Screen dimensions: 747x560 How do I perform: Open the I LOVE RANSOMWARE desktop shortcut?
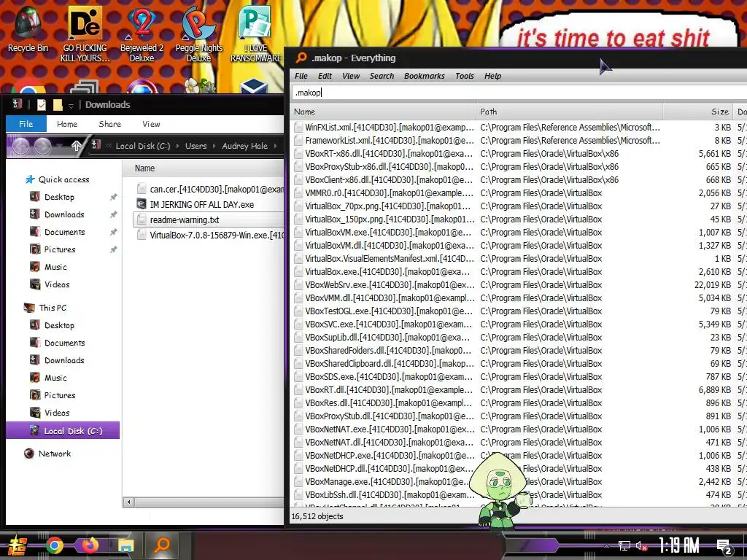[256, 34]
